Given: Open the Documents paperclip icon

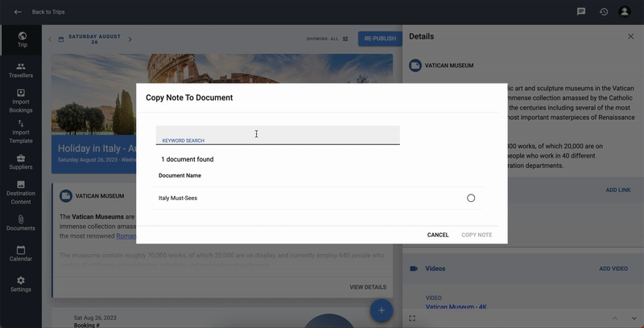Looking at the screenshot, I should [x=21, y=223].
